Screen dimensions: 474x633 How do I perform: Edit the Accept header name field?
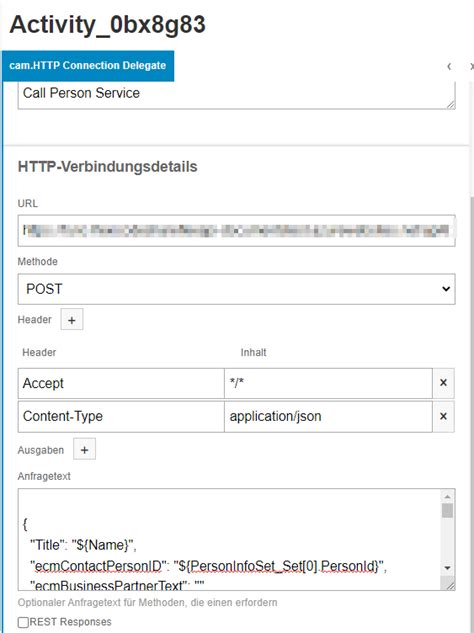click(121, 383)
